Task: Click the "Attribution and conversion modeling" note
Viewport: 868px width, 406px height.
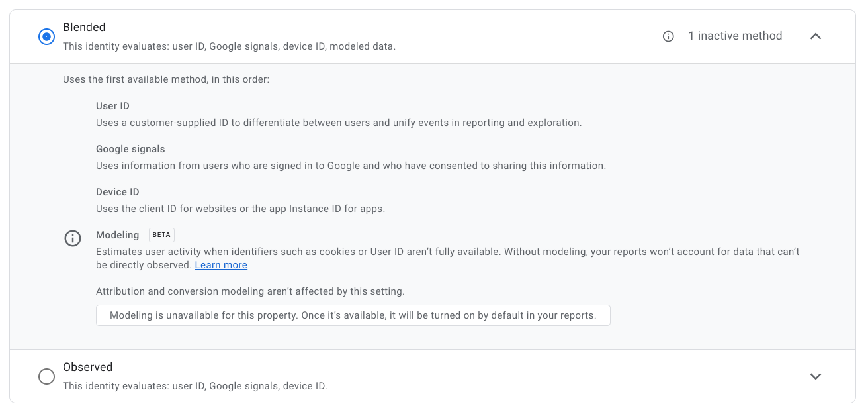Action: (x=250, y=291)
